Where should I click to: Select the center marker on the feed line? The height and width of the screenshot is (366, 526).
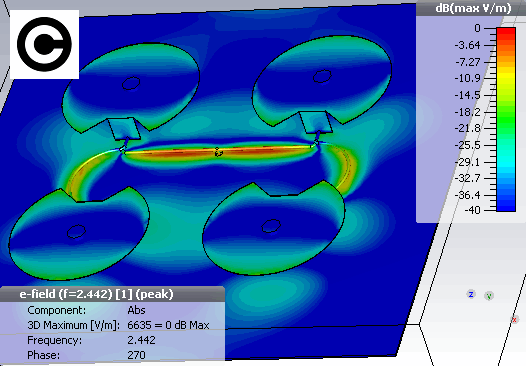(x=218, y=152)
